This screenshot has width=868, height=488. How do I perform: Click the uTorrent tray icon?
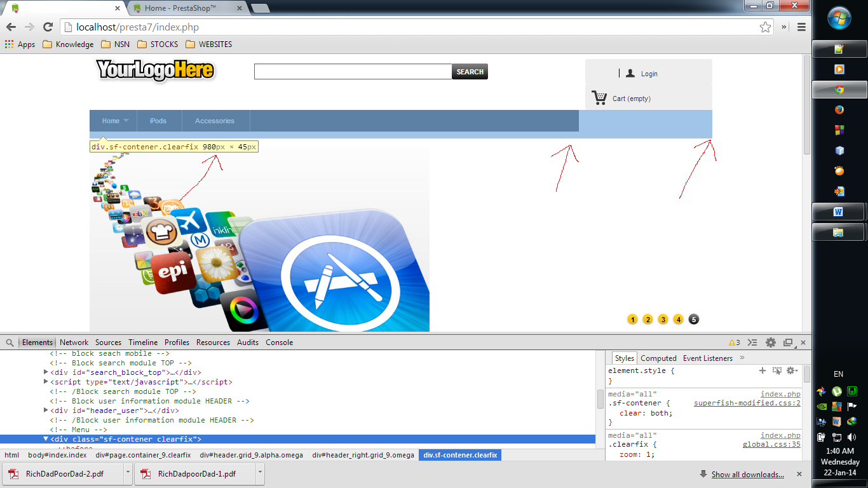(x=837, y=391)
